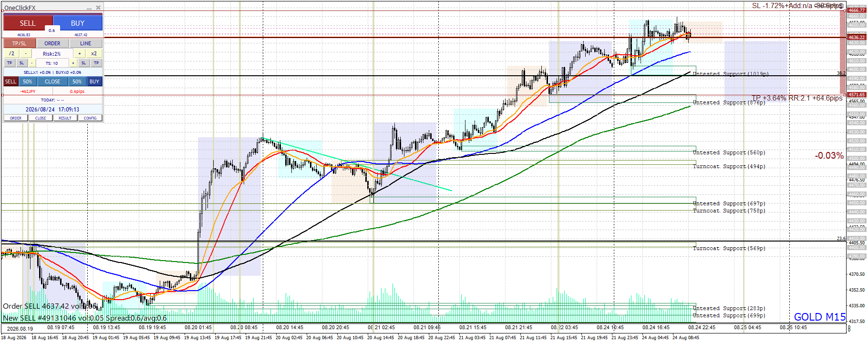Open the LINE tab
The height and width of the screenshot is (343, 868).
[x=86, y=43]
